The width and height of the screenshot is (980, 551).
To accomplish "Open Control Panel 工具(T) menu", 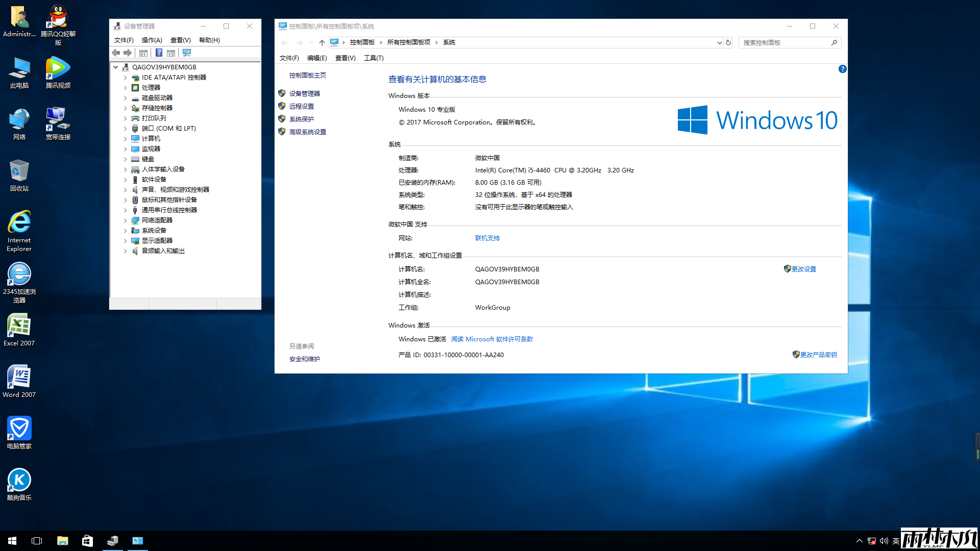I will tap(374, 58).
